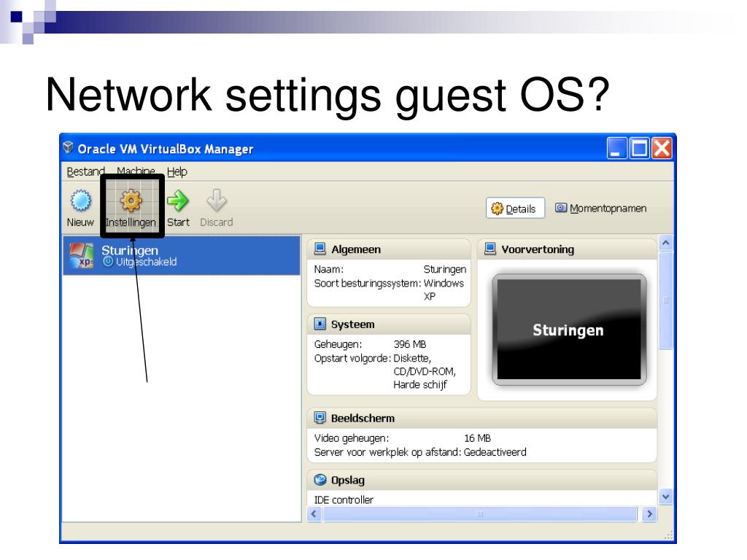Click the horizontal scrollbar thumb
The width and height of the screenshot is (747, 560).
pos(480,514)
